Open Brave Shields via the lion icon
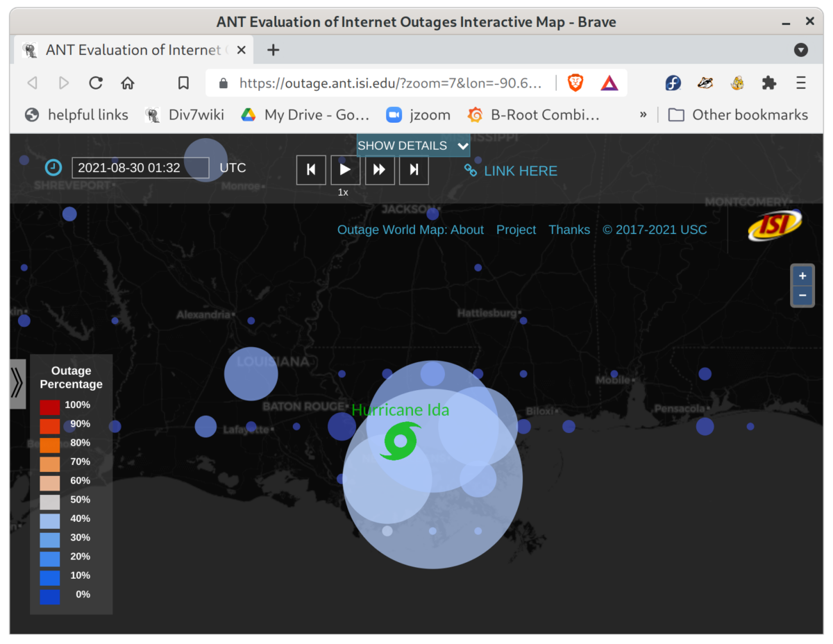Viewport: 833px width, 644px height. pyautogui.click(x=575, y=83)
